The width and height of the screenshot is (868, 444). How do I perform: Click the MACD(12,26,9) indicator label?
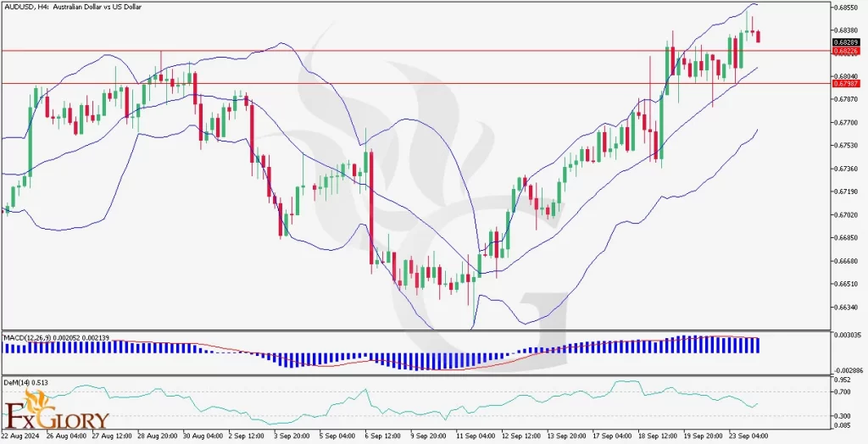click(x=58, y=338)
